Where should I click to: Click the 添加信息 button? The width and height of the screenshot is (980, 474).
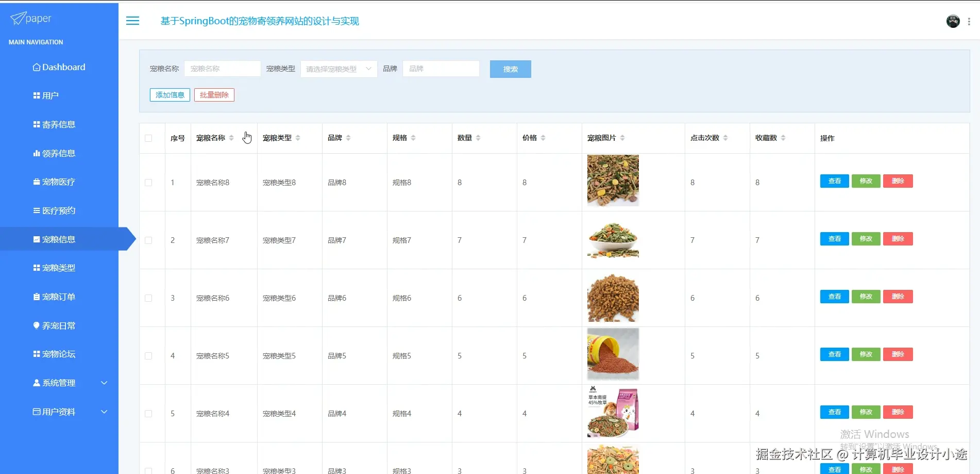[x=170, y=94]
